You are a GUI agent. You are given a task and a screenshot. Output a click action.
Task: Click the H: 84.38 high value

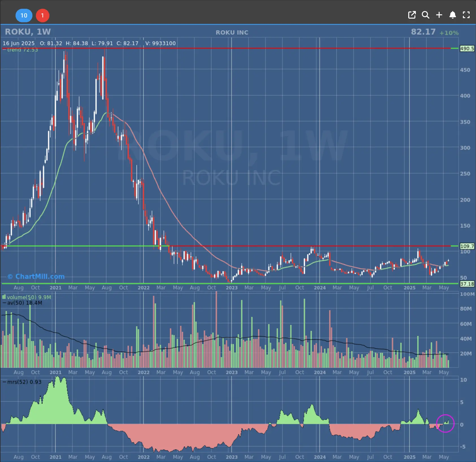(77, 43)
